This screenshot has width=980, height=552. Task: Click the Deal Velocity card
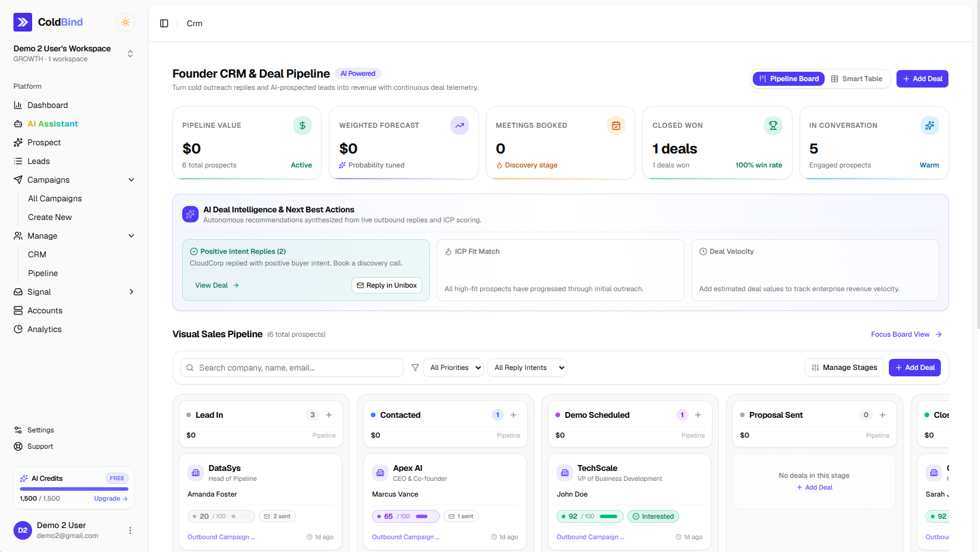(815, 270)
